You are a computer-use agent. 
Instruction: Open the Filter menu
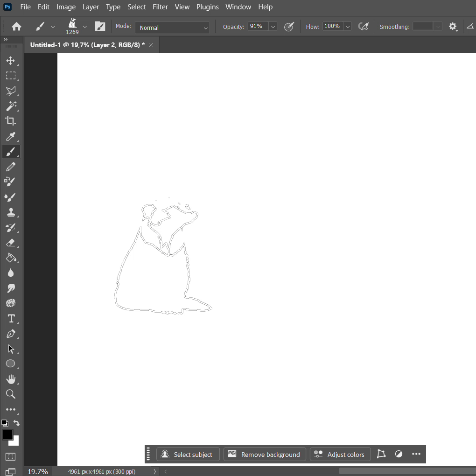(160, 7)
